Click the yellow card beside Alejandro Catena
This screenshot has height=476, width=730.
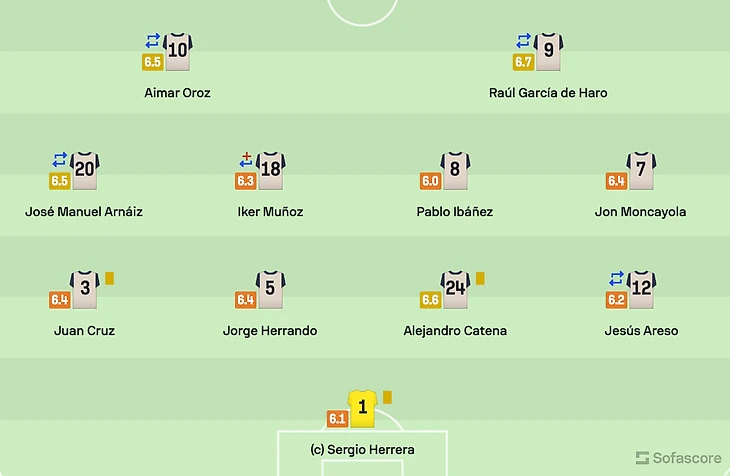click(480, 279)
